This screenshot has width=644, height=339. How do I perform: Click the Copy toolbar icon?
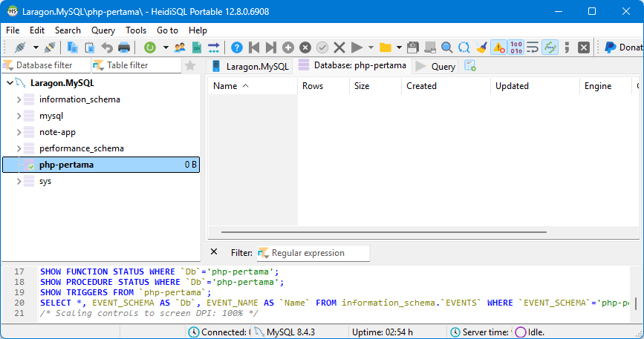coord(72,47)
